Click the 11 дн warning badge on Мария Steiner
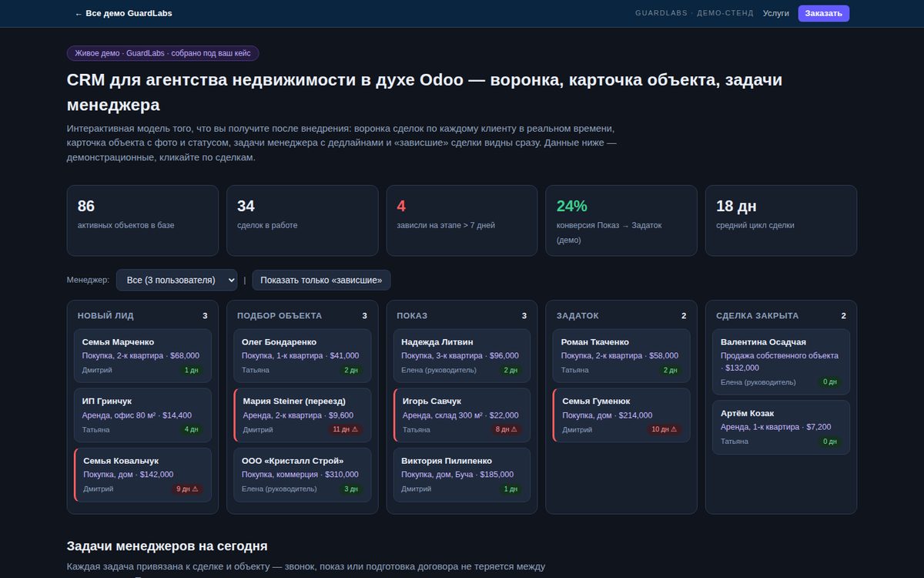Image resolution: width=924 pixels, height=578 pixels. coord(343,429)
